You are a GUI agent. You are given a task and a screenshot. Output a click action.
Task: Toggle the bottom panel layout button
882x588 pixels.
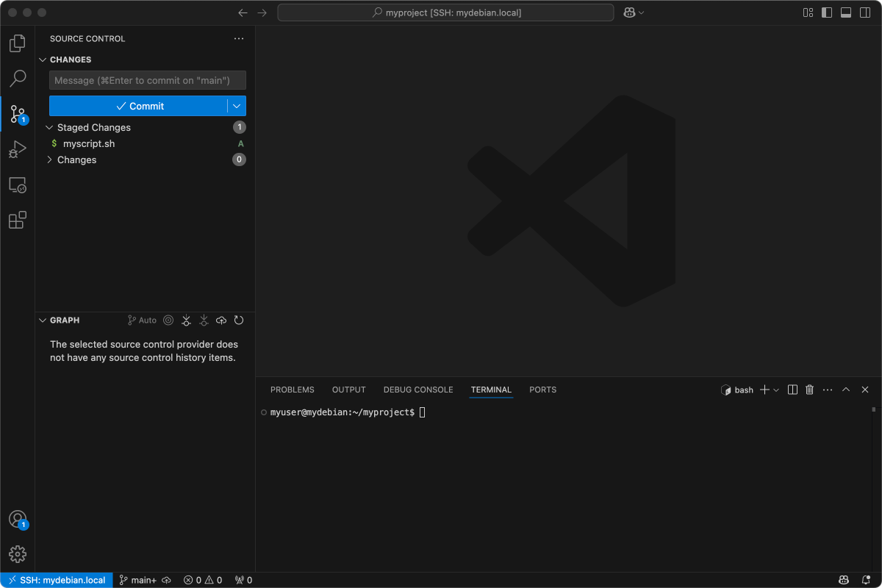[x=846, y=12]
